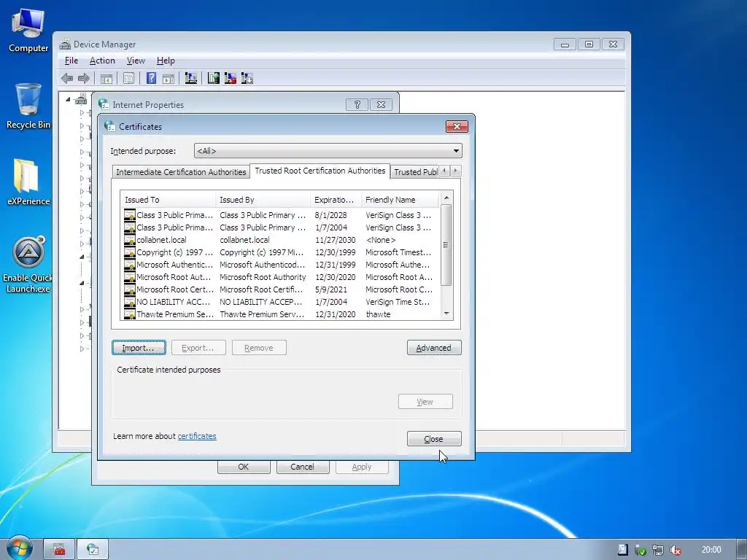Screen dimensions: 747x560
Task: Click the Internet Properties taskbar button
Action: click(x=93, y=550)
